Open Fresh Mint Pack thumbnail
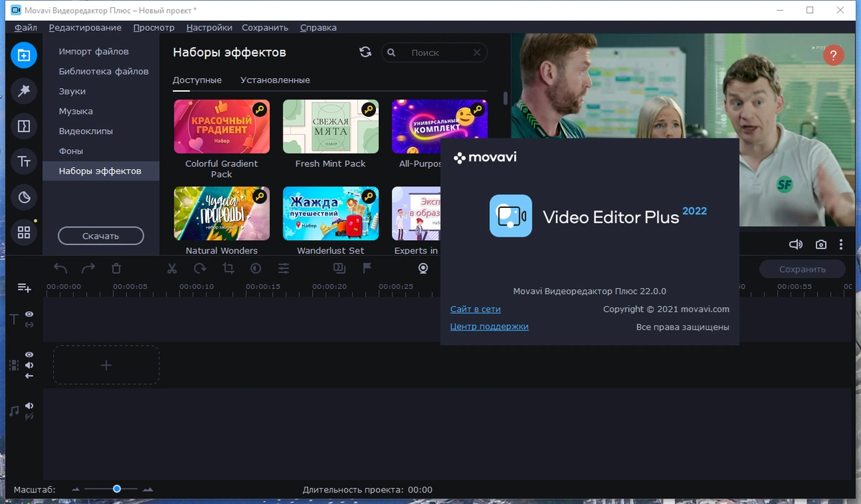Viewport: 861px width, 504px height. (330, 126)
